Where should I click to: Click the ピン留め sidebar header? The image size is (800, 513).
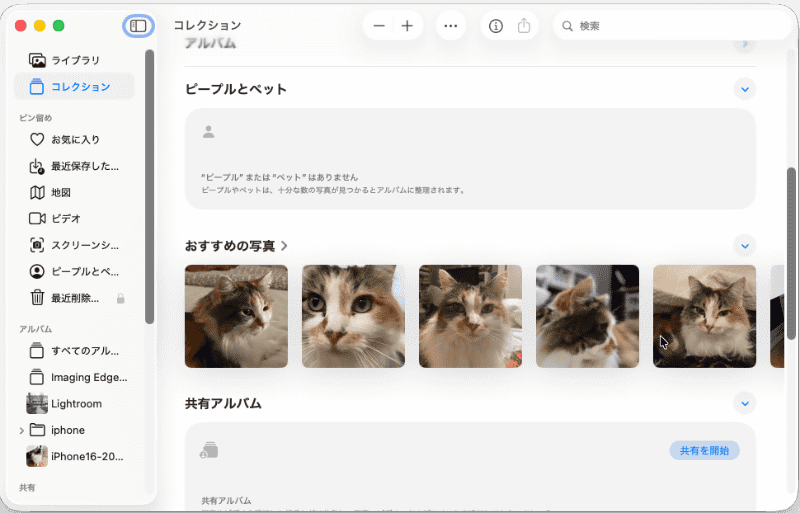pyautogui.click(x=36, y=118)
